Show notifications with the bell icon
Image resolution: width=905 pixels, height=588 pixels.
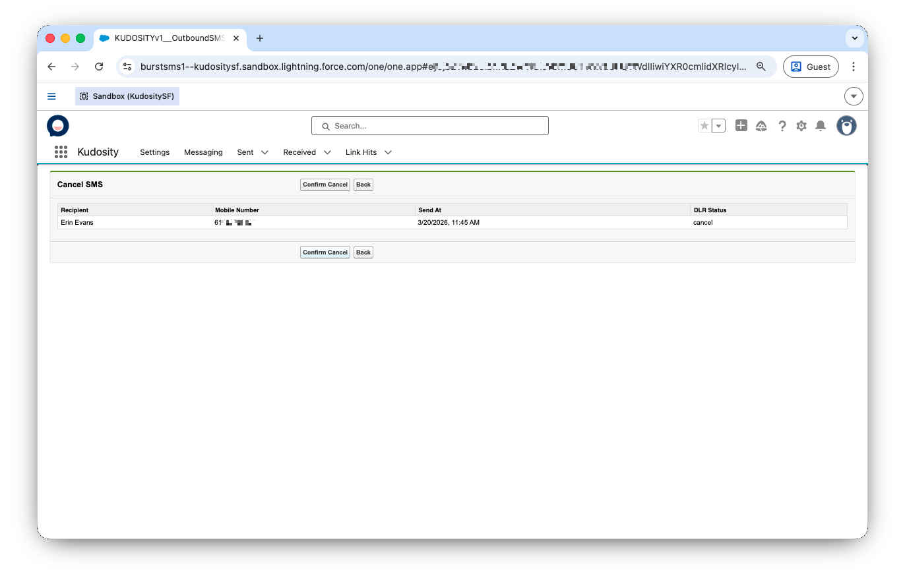click(x=821, y=126)
